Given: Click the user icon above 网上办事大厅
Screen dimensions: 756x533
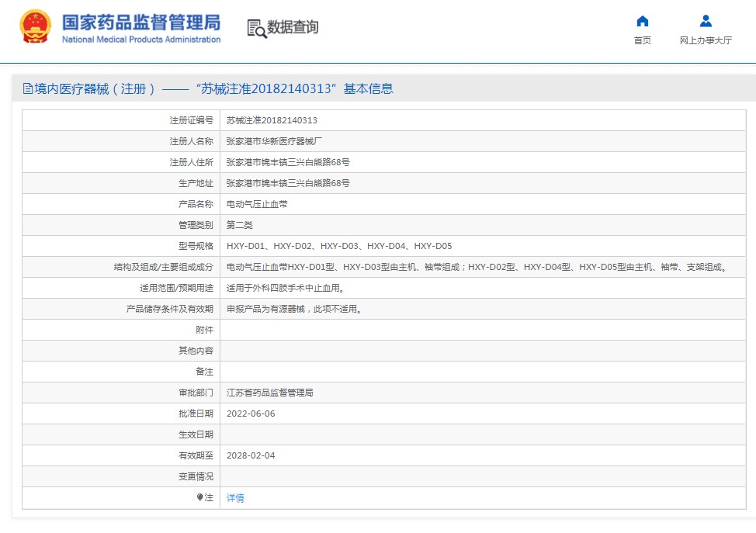Looking at the screenshot, I should pos(705,21).
